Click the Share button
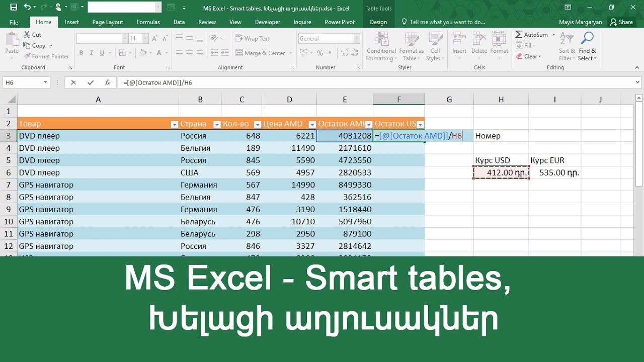The width and height of the screenshot is (644, 362). [x=621, y=22]
